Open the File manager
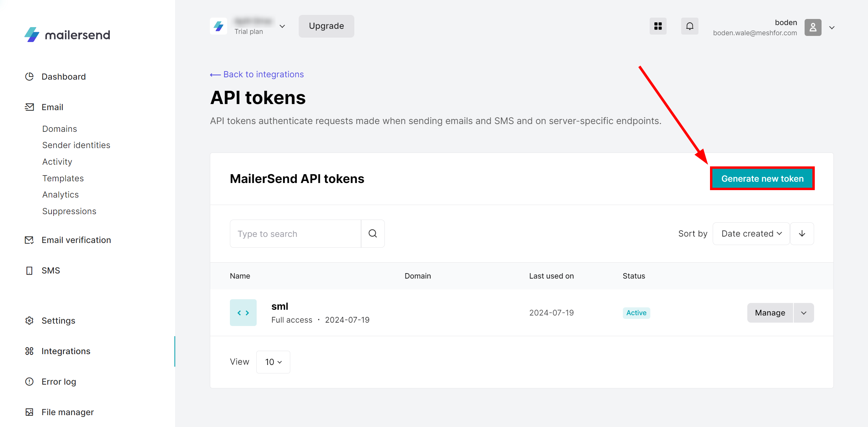 click(x=67, y=412)
